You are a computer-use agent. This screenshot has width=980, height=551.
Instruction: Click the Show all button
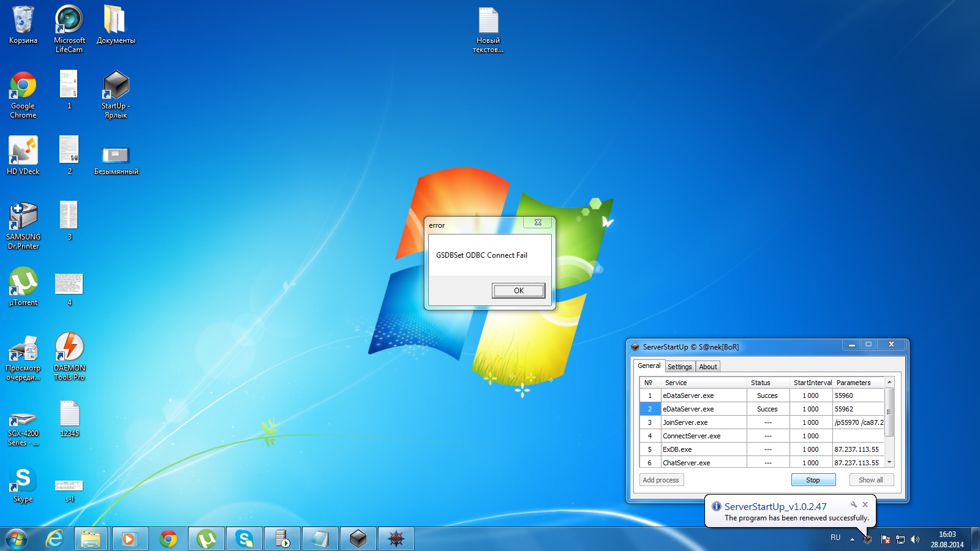(871, 480)
